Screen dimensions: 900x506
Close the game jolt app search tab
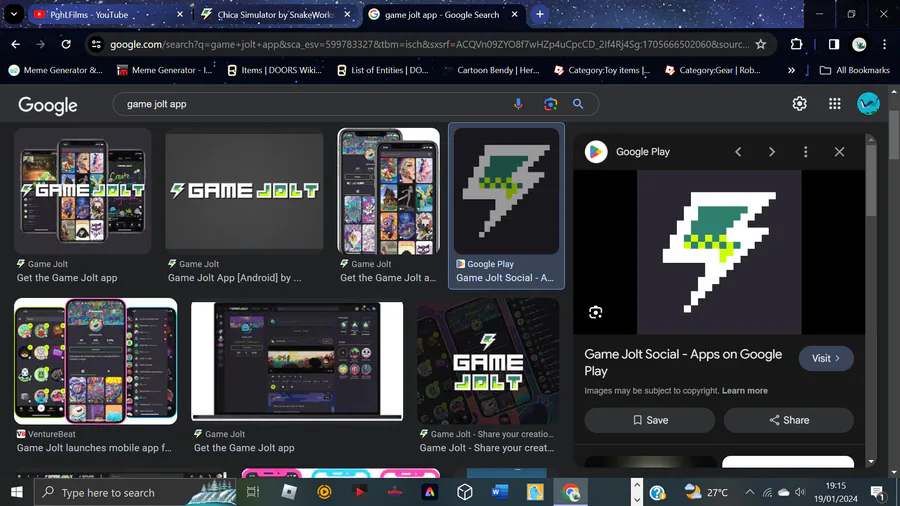click(x=514, y=14)
